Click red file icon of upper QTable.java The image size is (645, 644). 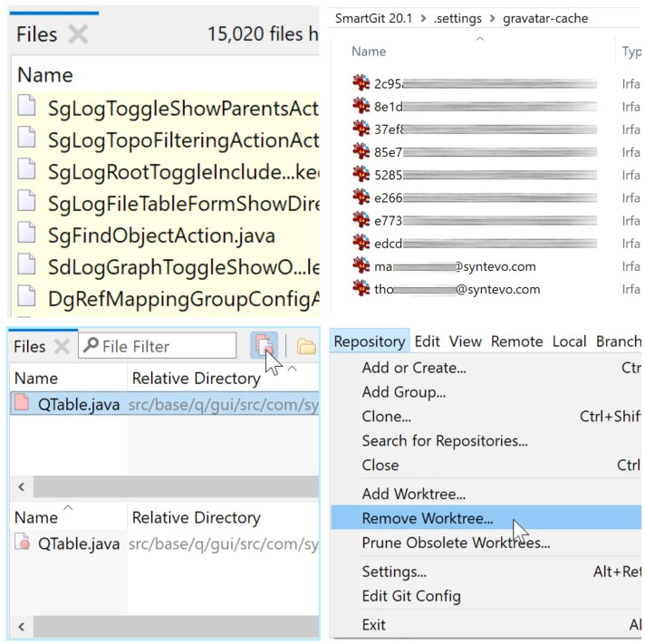coord(22,402)
